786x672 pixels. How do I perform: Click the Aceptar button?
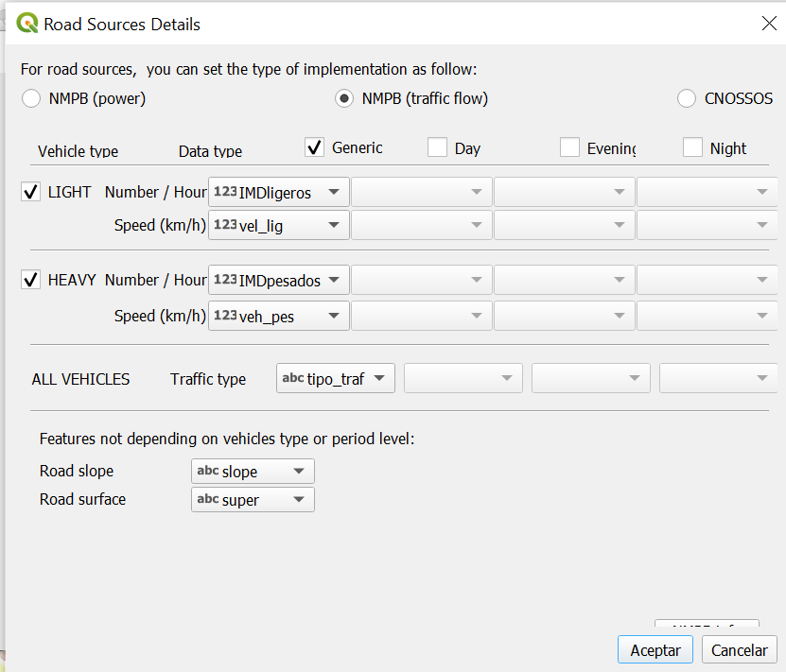coord(655,650)
